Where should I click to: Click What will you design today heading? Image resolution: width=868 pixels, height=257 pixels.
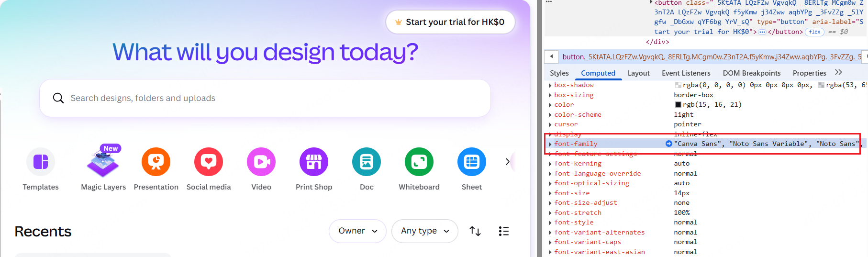(x=265, y=52)
